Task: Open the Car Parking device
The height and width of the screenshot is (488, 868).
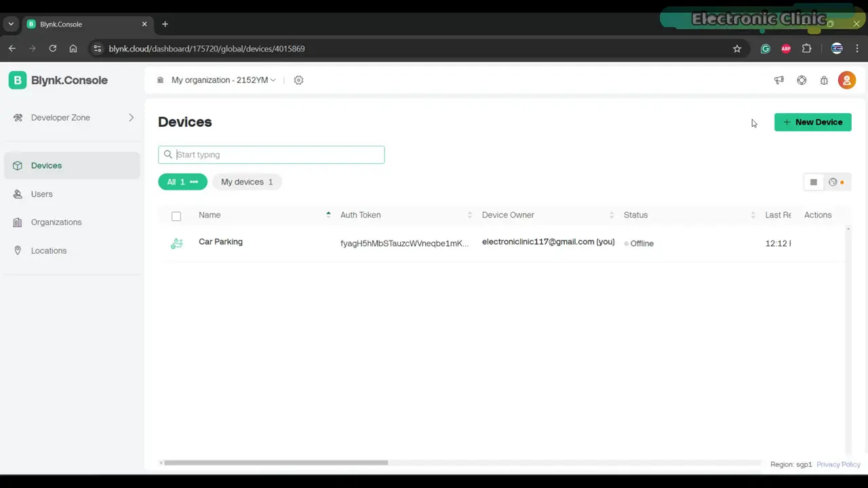Action: point(220,242)
